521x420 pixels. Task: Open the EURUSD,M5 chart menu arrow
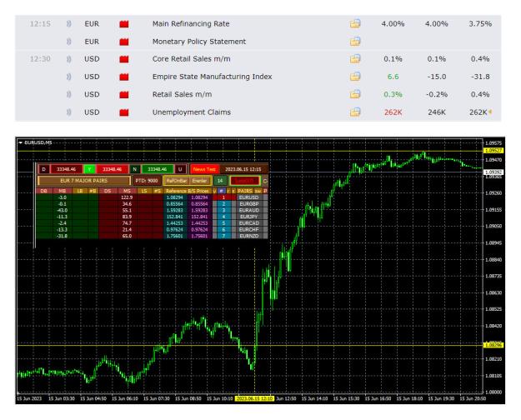point(21,142)
